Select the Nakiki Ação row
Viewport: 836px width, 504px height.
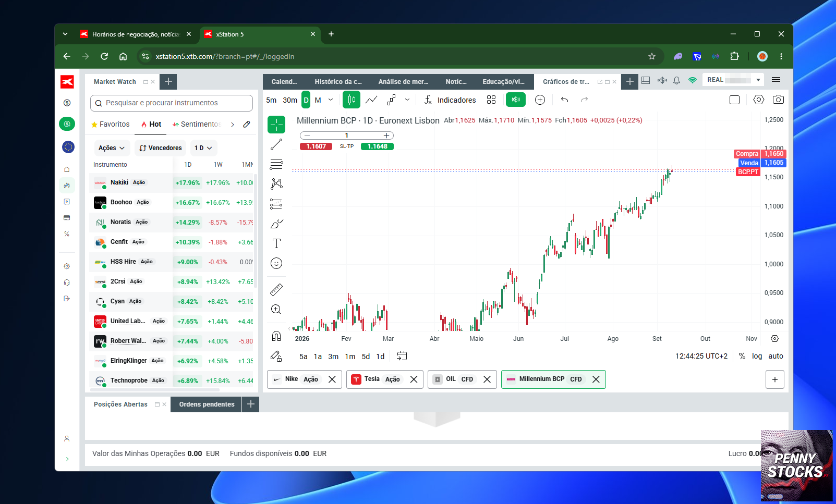(172, 183)
